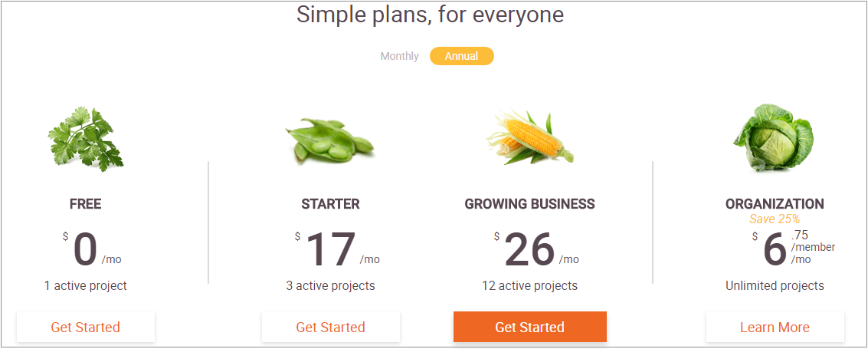Click the $17 per month price

point(337,249)
